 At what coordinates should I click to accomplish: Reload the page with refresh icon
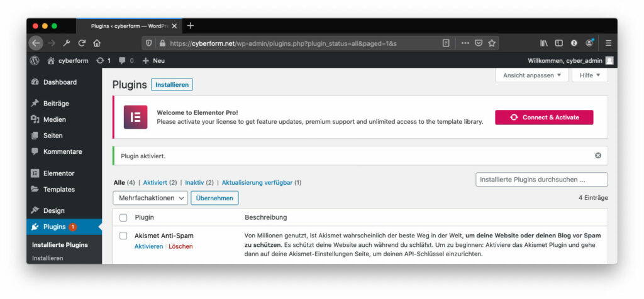pos(82,43)
